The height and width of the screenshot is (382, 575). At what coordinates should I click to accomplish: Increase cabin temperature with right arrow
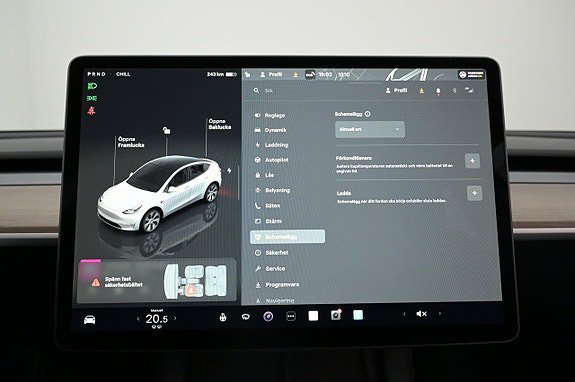point(175,318)
